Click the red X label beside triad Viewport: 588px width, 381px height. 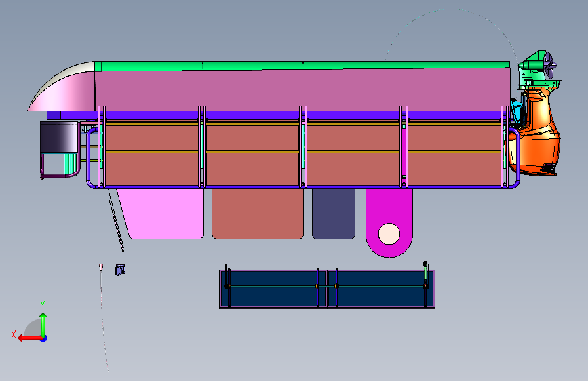click(x=14, y=334)
